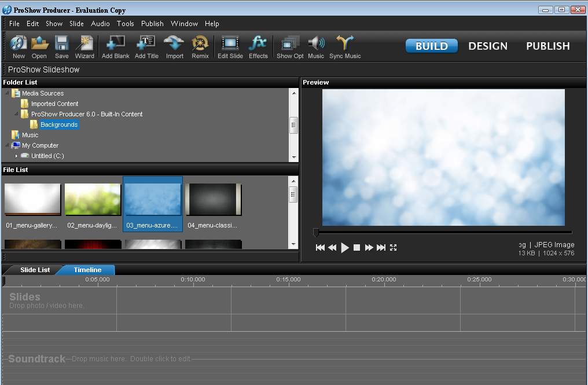Image resolution: width=588 pixels, height=385 pixels.
Task: Select 04_menu-classic dark thumbnail
Action: tap(213, 204)
